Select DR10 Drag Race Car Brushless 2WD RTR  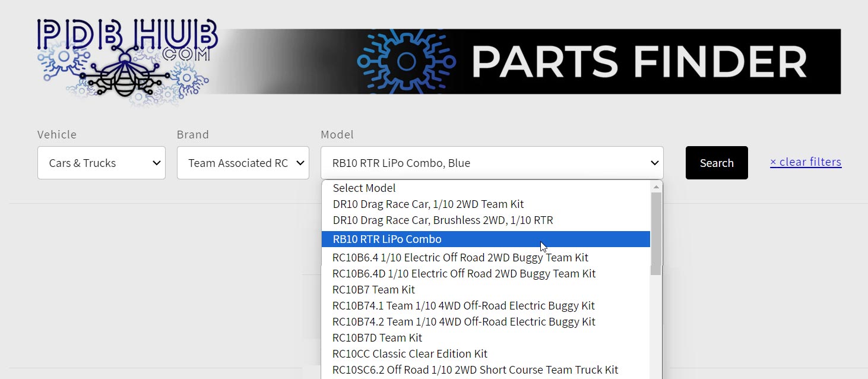tap(442, 220)
